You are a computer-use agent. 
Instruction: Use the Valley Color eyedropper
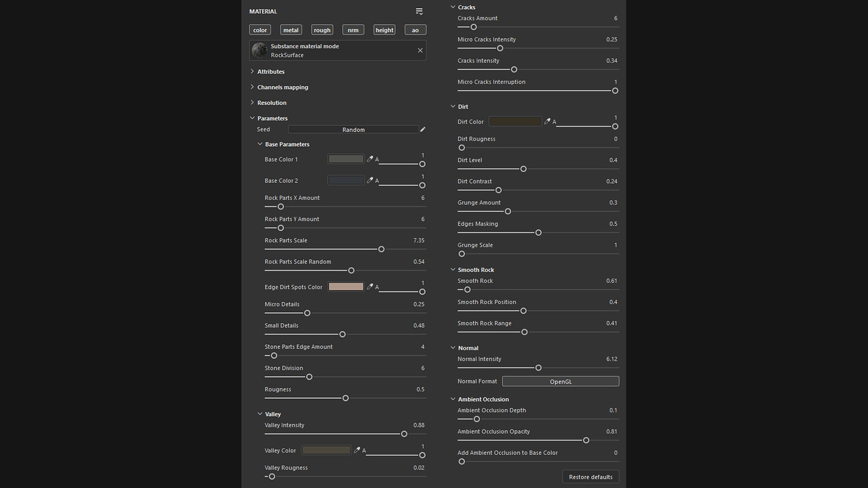pos(357,449)
